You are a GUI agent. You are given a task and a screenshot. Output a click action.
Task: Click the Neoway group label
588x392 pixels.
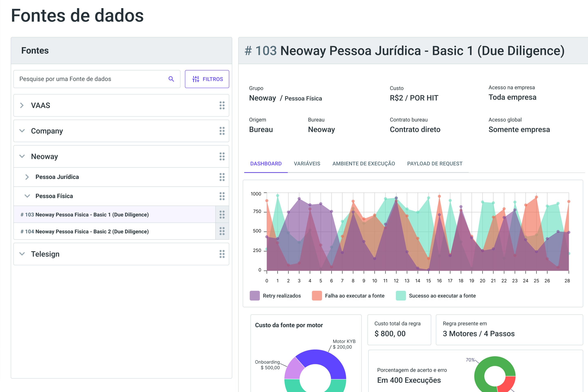point(45,157)
